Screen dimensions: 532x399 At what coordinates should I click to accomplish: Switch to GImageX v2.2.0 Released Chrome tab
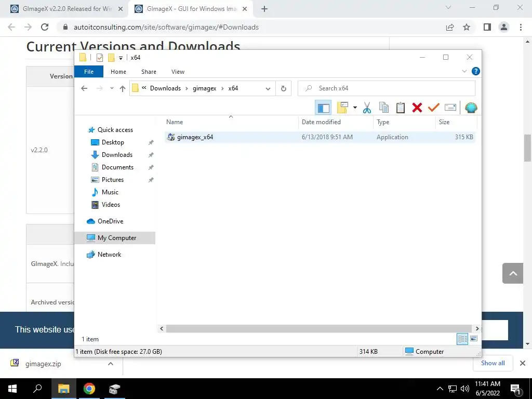66,9
